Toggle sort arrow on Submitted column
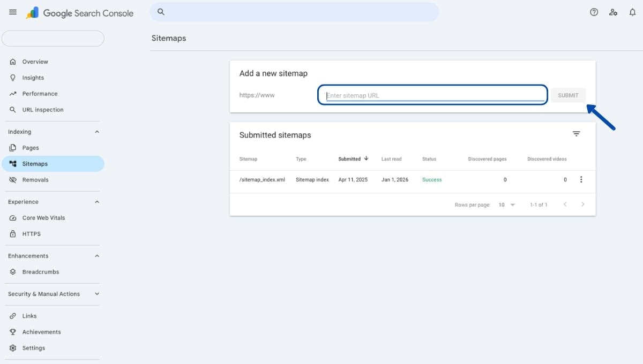 pyautogui.click(x=367, y=158)
